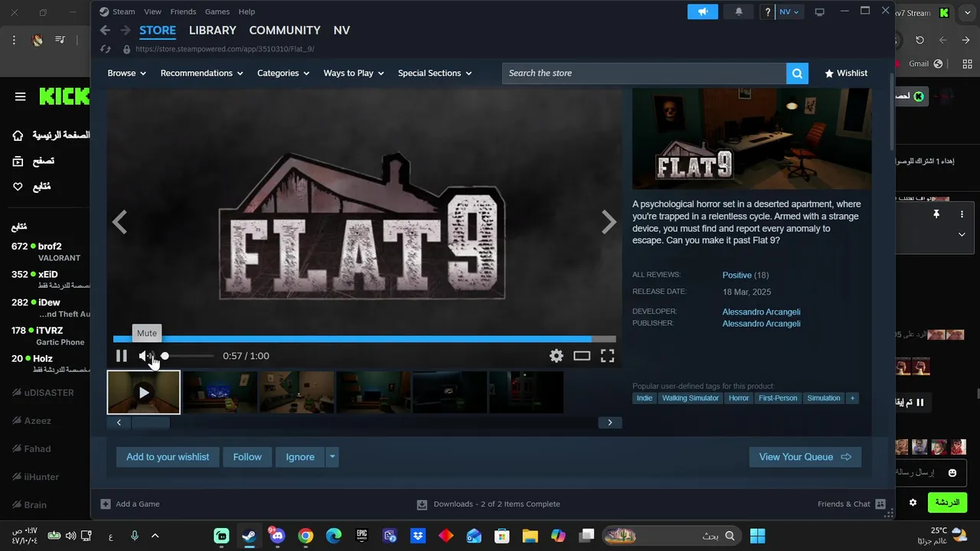Go to the STORE tab
Viewport: 980px width, 551px height.
pyautogui.click(x=158, y=31)
